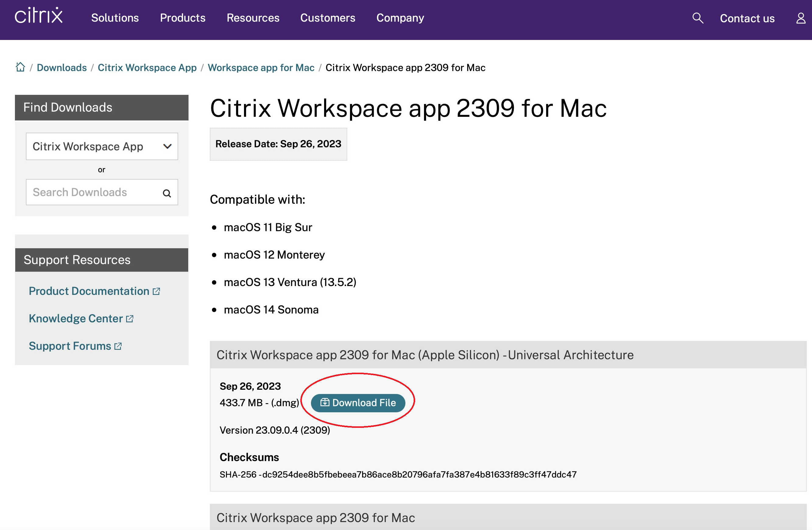The image size is (812, 530).
Task: Go to home via breadcrumb house icon
Action: point(20,67)
